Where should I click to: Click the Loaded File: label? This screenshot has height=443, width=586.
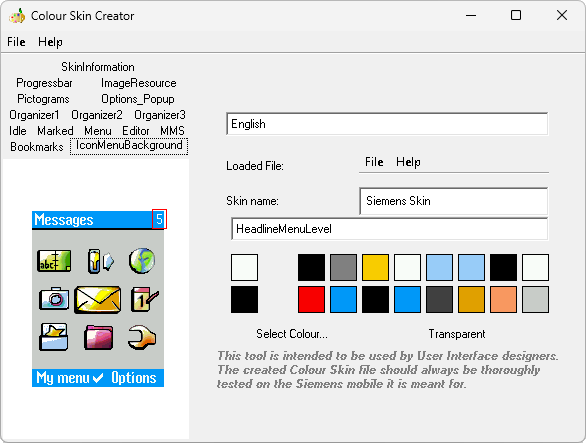click(255, 166)
